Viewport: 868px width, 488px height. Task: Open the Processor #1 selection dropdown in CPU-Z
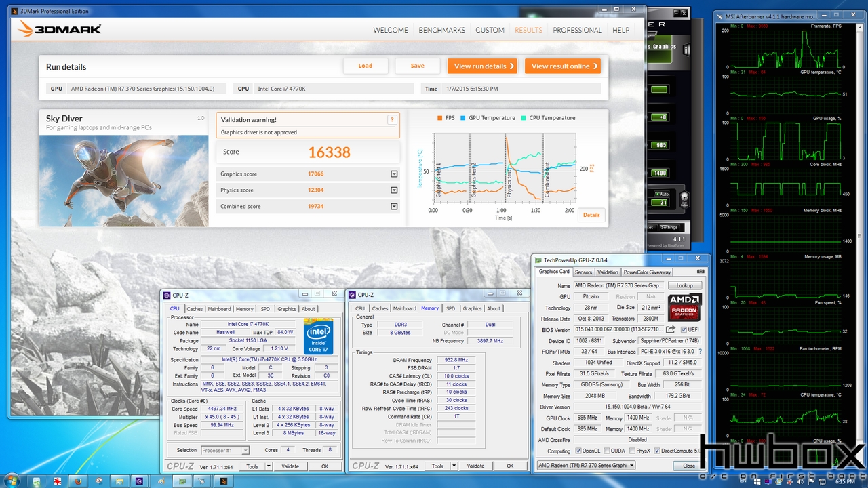[x=224, y=450]
